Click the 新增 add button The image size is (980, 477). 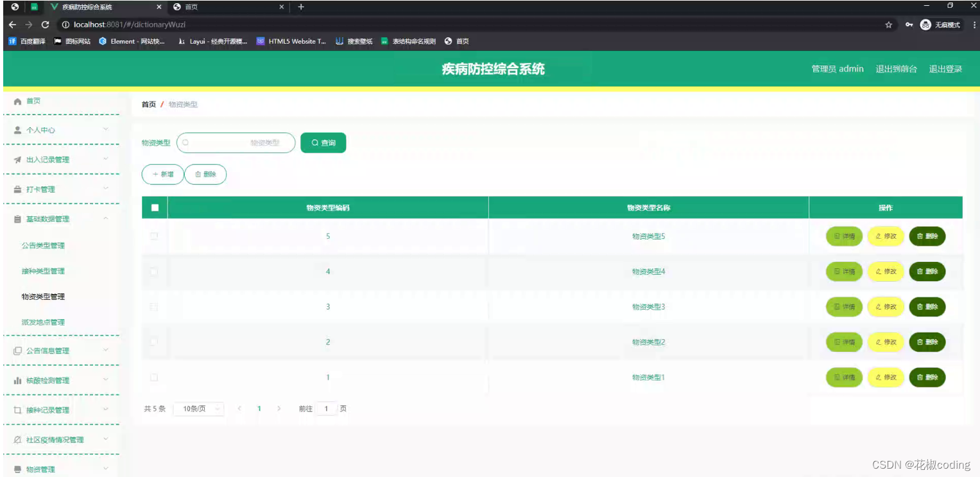(162, 174)
